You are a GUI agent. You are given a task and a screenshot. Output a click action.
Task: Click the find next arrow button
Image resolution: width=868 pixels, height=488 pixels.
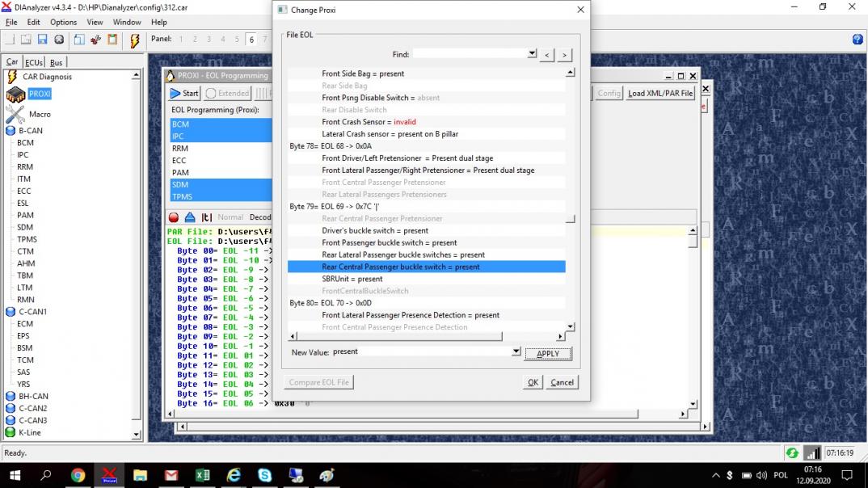564,55
